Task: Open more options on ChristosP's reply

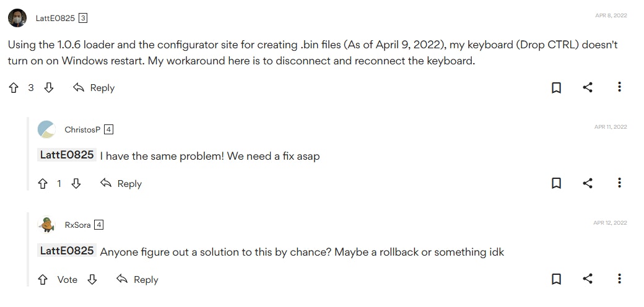Action: [x=619, y=183]
